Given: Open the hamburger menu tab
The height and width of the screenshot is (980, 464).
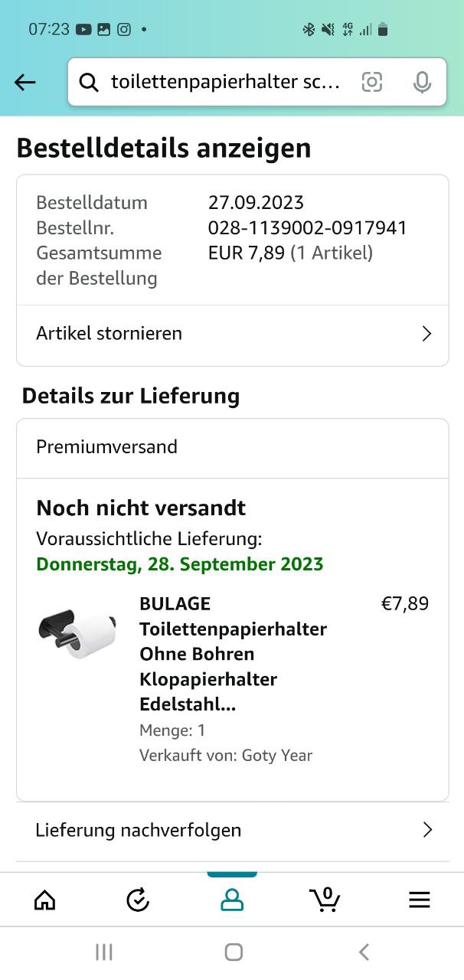Looking at the screenshot, I should click(420, 900).
